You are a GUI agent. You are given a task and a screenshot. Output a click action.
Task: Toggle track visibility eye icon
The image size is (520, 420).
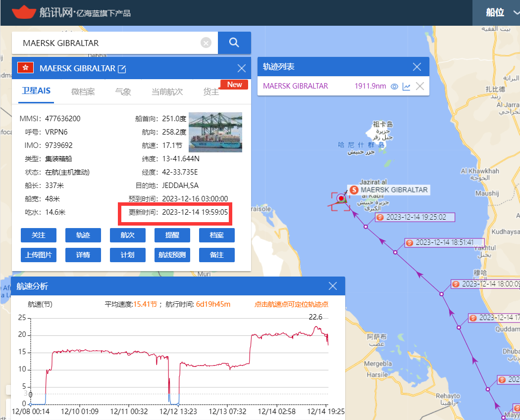[x=394, y=87]
